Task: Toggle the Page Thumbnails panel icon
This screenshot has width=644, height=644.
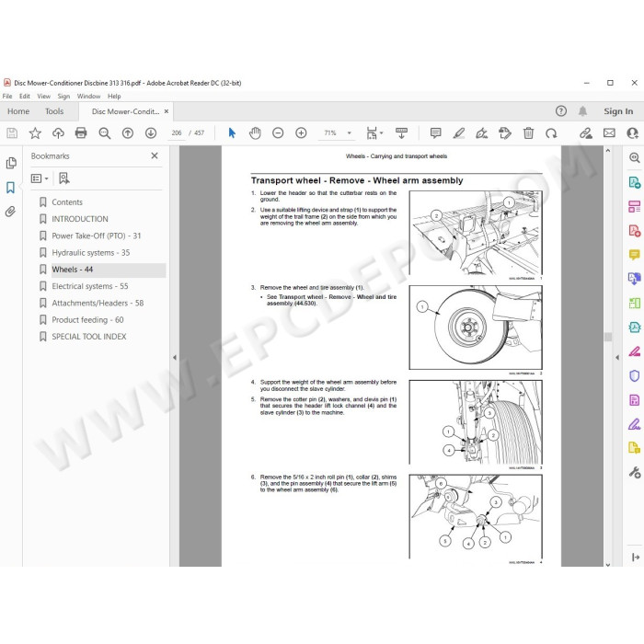Action: click(x=11, y=163)
